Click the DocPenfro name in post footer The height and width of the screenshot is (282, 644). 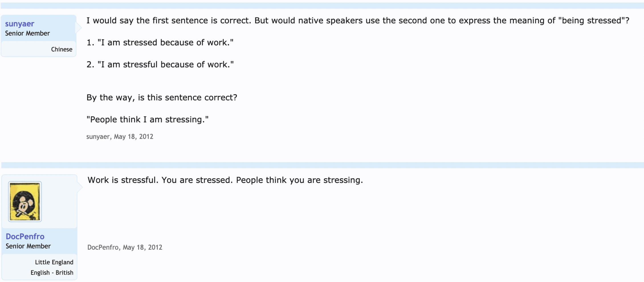click(x=103, y=247)
